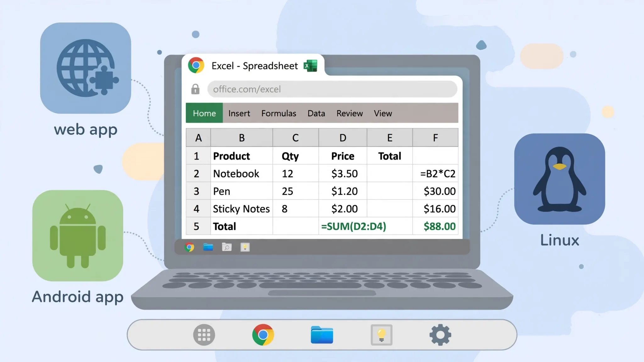644x362 pixels.
Task: Click the small blue folder in laptop shelf
Action: (208, 247)
